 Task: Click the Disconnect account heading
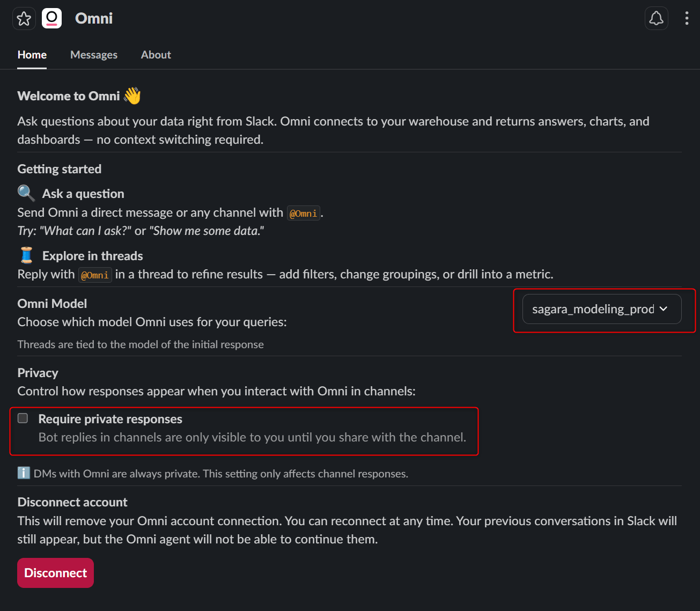coord(72,502)
